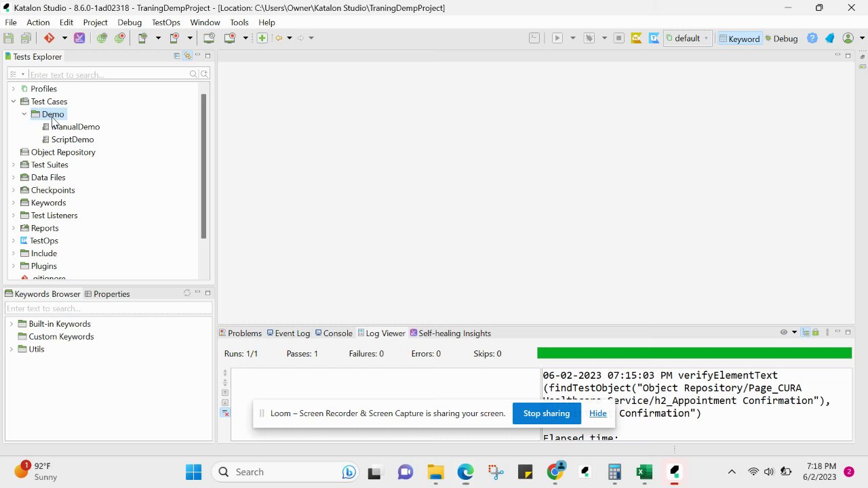This screenshot has width=868, height=488.
Task: Open the Window menu
Action: 205,22
